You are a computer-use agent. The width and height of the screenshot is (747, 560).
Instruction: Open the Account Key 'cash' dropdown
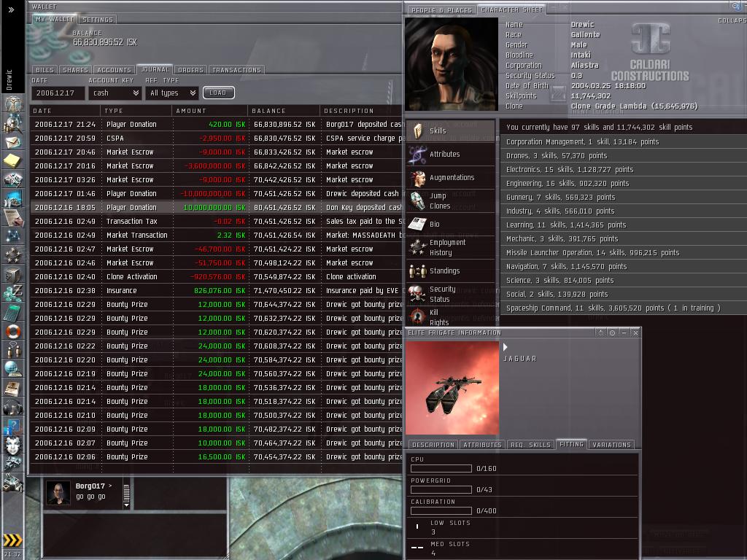pos(115,93)
